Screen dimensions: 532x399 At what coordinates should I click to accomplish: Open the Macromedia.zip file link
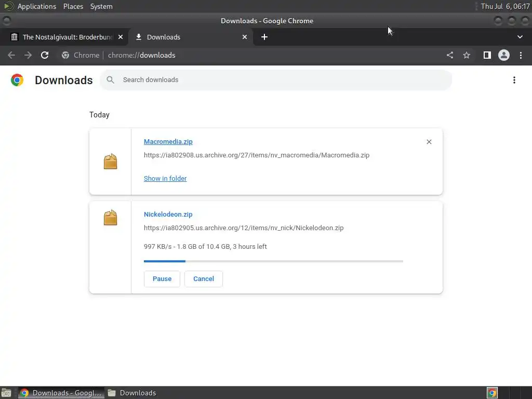click(168, 141)
